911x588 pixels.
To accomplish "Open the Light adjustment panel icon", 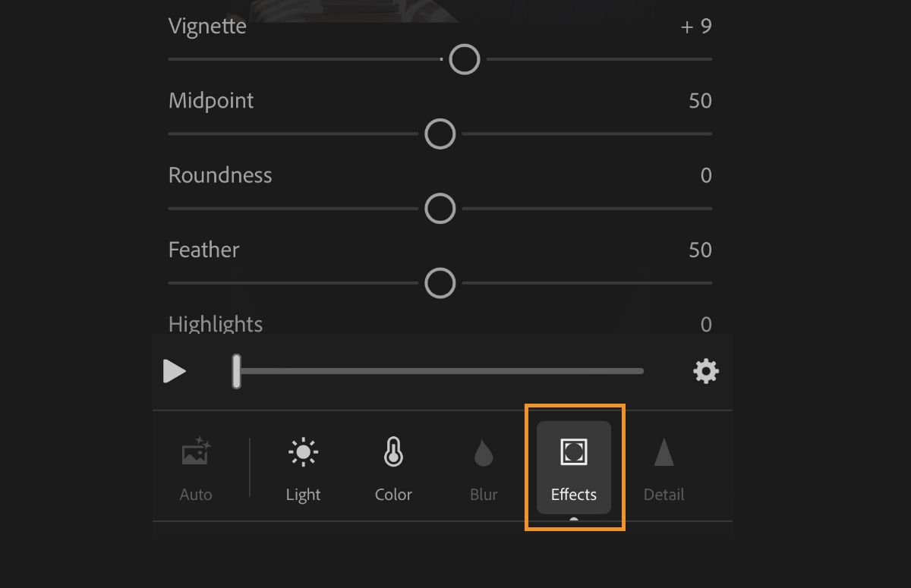I will coord(303,451).
